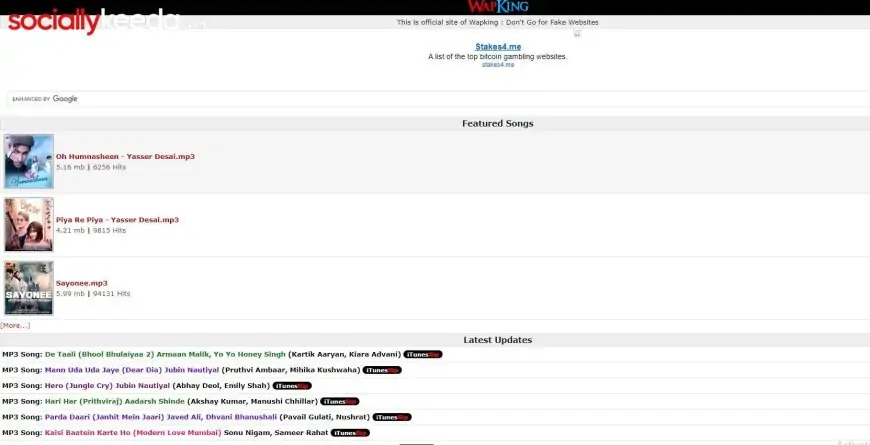The height and width of the screenshot is (445, 870).
Task: Click the small ad info icon
Action: coord(577,34)
